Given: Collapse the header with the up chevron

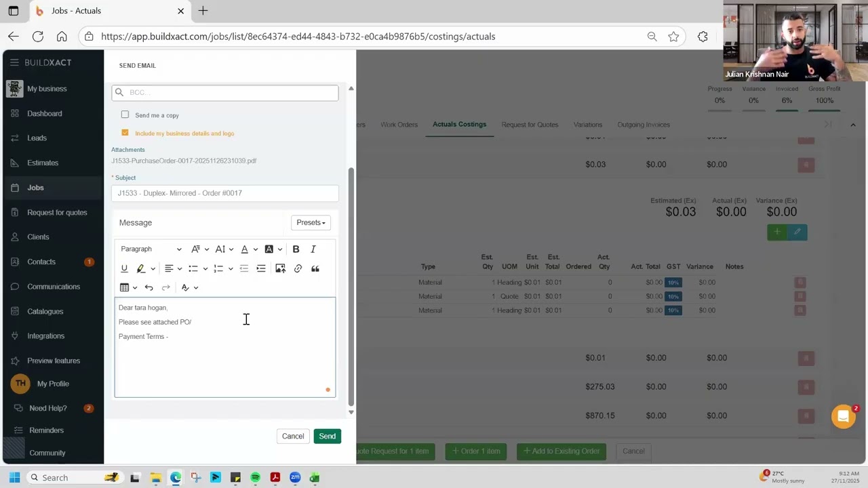Looking at the screenshot, I should click(x=852, y=125).
